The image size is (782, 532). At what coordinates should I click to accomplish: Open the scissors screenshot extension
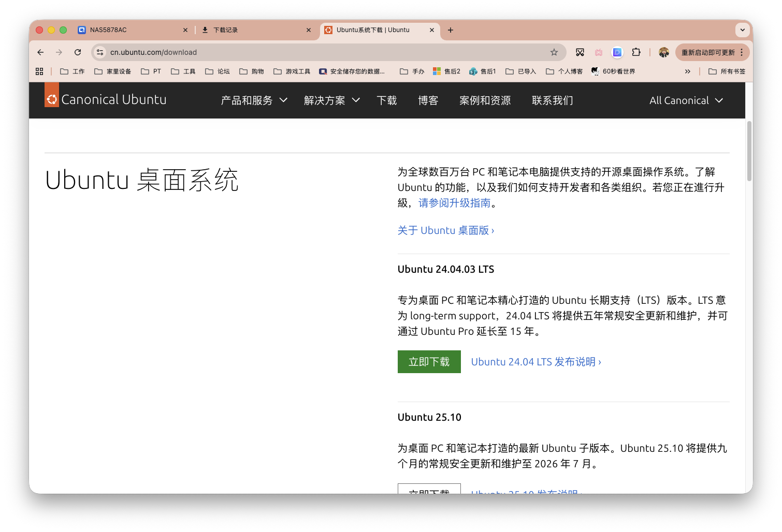580,52
